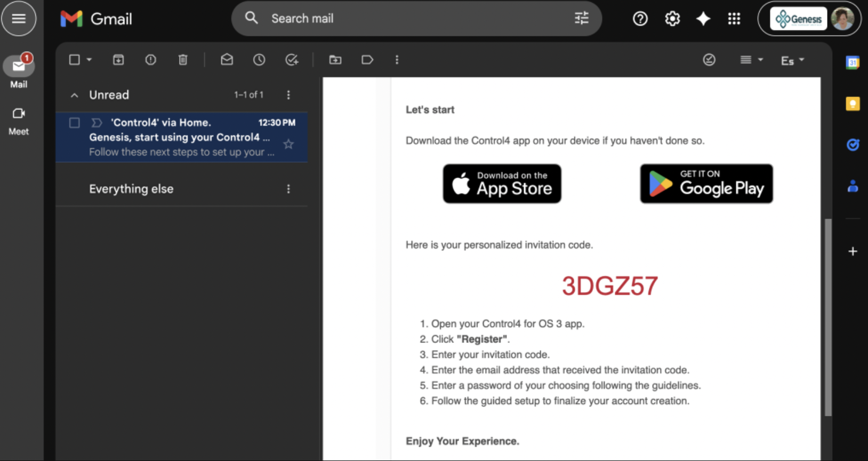Open Google Calendar side panel
This screenshot has width=868, height=461.
click(x=853, y=62)
